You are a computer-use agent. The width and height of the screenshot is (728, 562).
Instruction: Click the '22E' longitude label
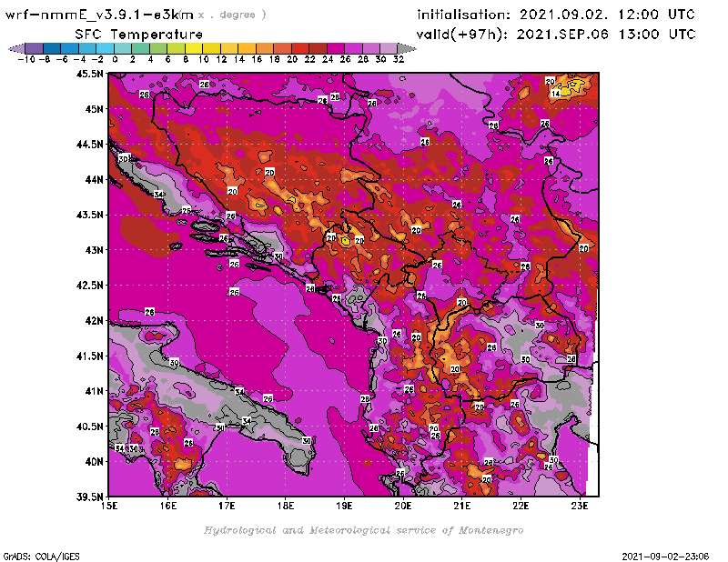coord(521,506)
